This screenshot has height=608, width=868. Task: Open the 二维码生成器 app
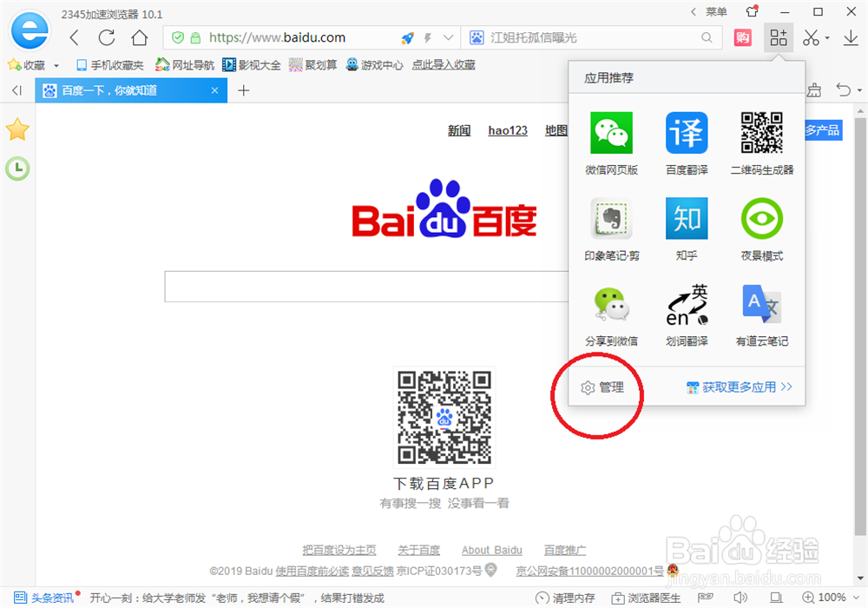[762, 133]
